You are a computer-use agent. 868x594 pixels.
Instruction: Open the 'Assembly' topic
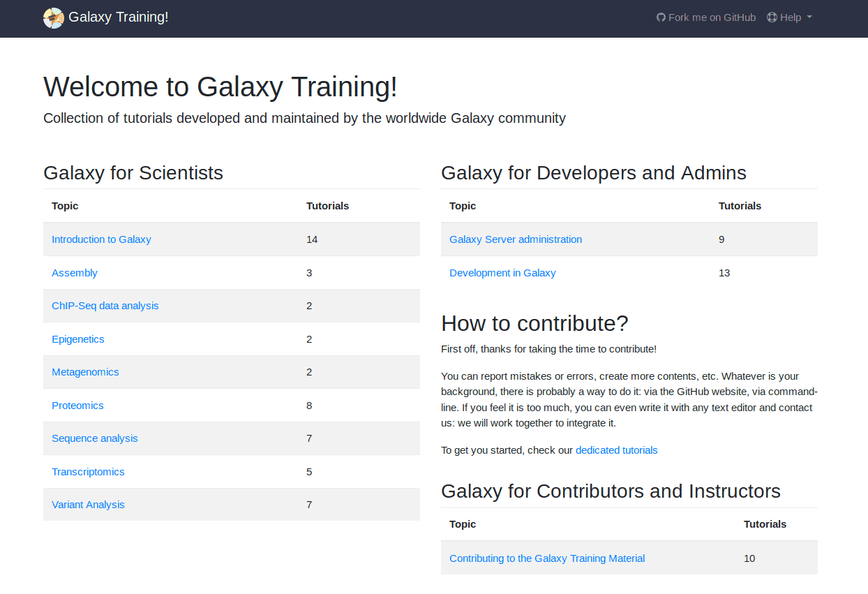point(75,272)
